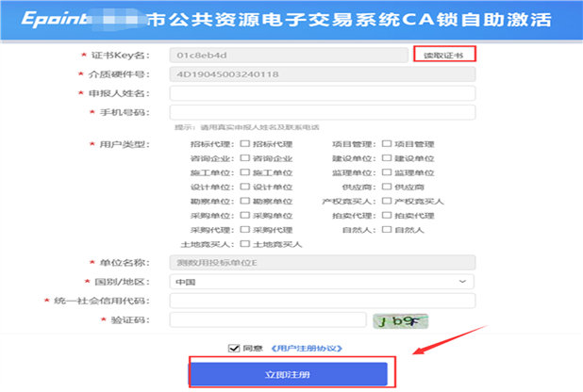Select the 自然人 checkbox

(x=387, y=229)
